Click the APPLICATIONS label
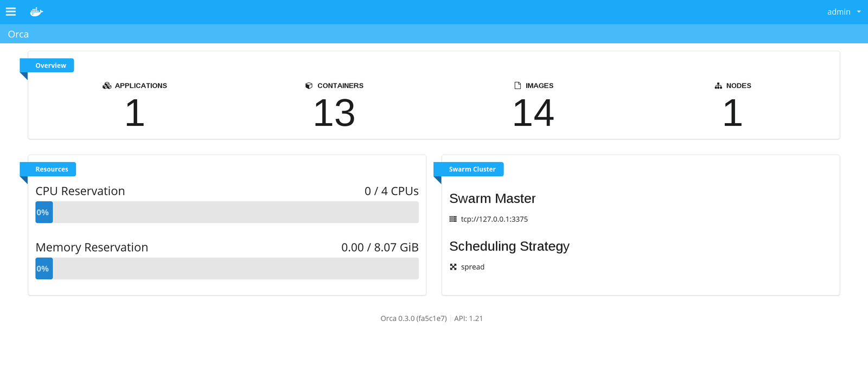 [141, 86]
